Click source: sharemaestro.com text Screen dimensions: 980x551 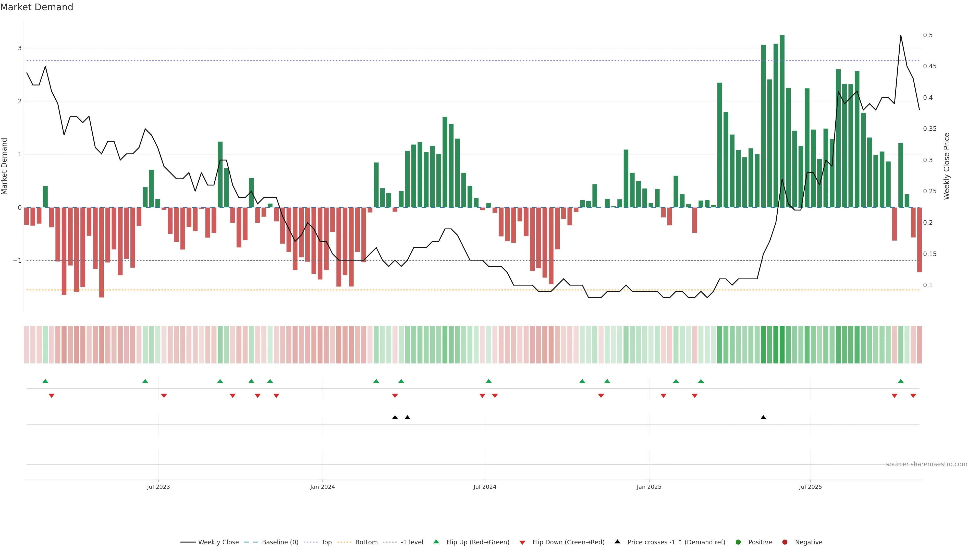926,464
